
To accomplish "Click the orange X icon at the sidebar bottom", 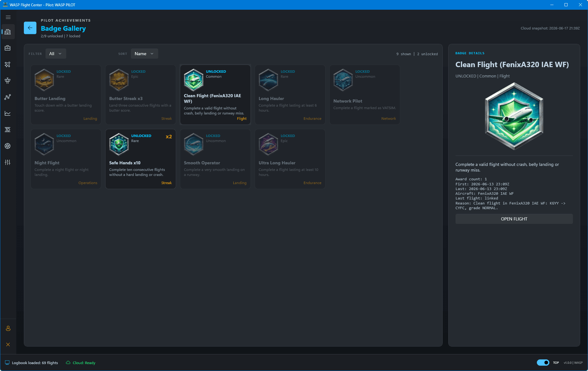I will point(8,344).
